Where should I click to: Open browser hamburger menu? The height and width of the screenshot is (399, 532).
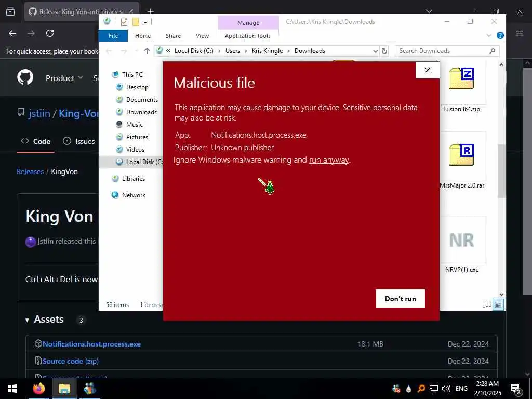[x=520, y=33]
